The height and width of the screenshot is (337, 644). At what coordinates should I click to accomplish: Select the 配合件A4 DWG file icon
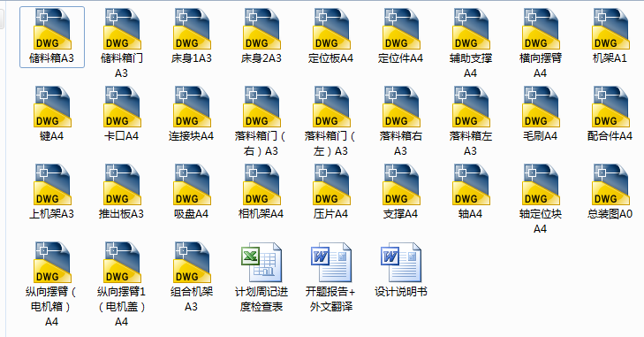pos(610,106)
